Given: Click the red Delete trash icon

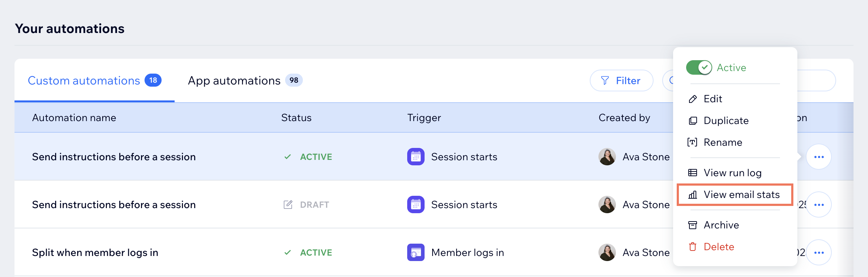Looking at the screenshot, I should [x=692, y=247].
